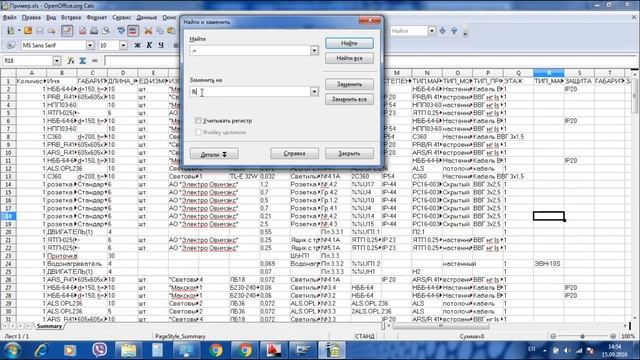Open the Function Wizard fx icon
640x360 pixels.
pyautogui.click(x=71, y=61)
